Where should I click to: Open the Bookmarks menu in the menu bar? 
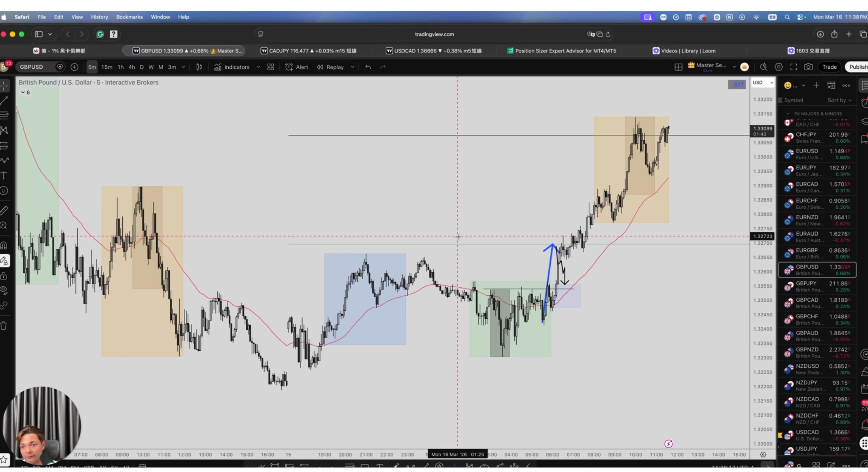click(129, 17)
